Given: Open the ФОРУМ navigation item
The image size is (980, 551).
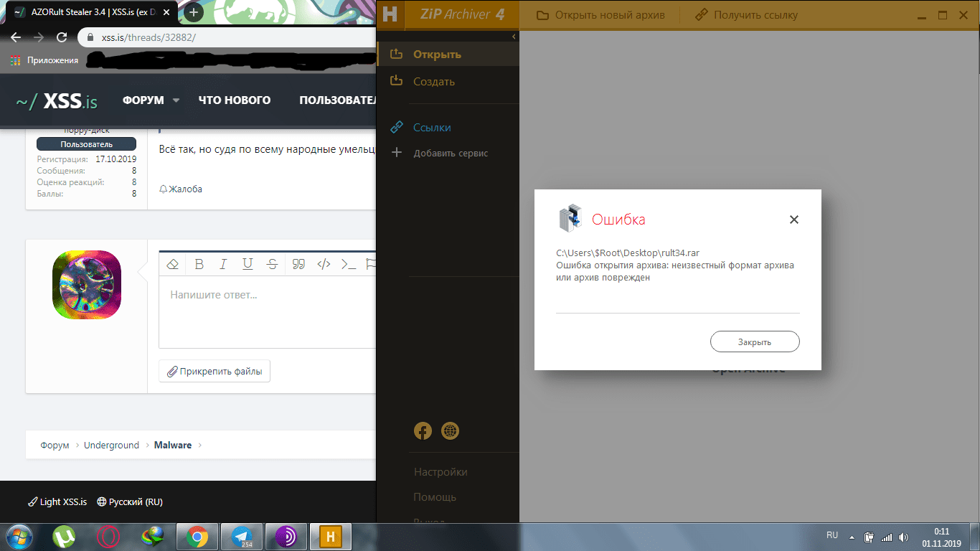Looking at the screenshot, I should pos(143,100).
